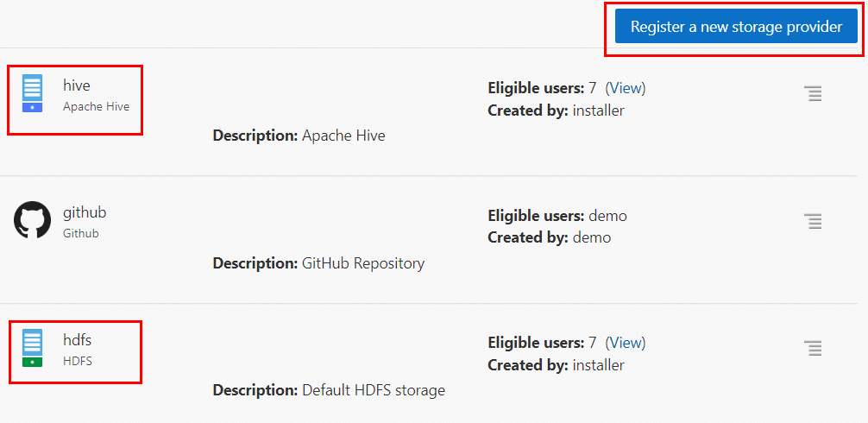Screen dimensions: 868x423
Task: Click github's 'Eligible users: demo' text
Action: [557, 215]
